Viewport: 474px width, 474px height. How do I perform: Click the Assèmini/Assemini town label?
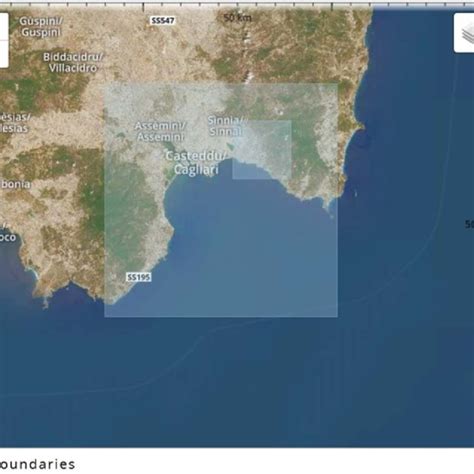coord(160,131)
